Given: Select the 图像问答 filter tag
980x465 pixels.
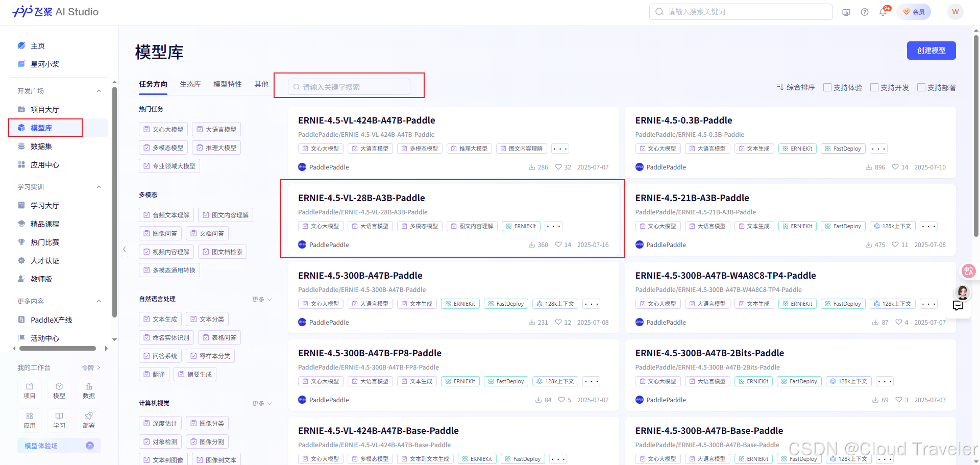Looking at the screenshot, I should pyautogui.click(x=160, y=234).
